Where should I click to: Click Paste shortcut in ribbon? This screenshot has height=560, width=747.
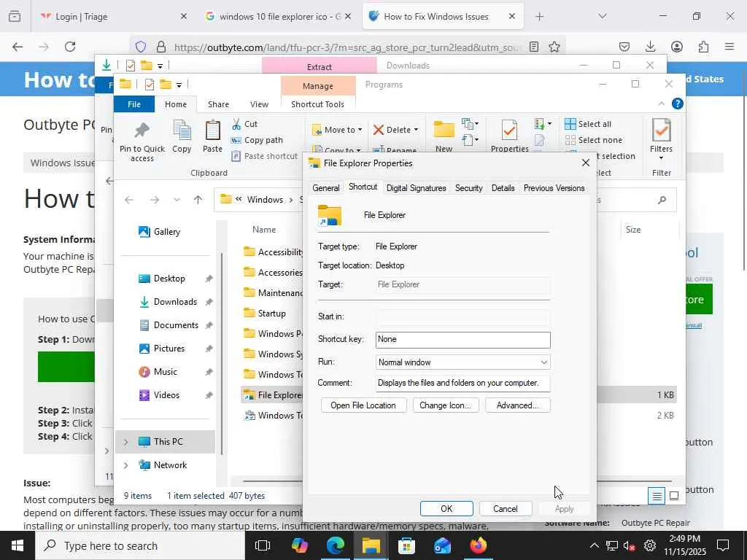(x=264, y=156)
